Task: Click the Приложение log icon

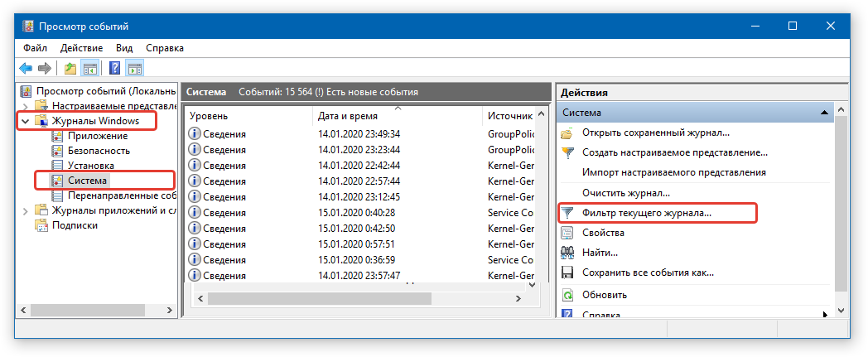Action: coord(57,136)
